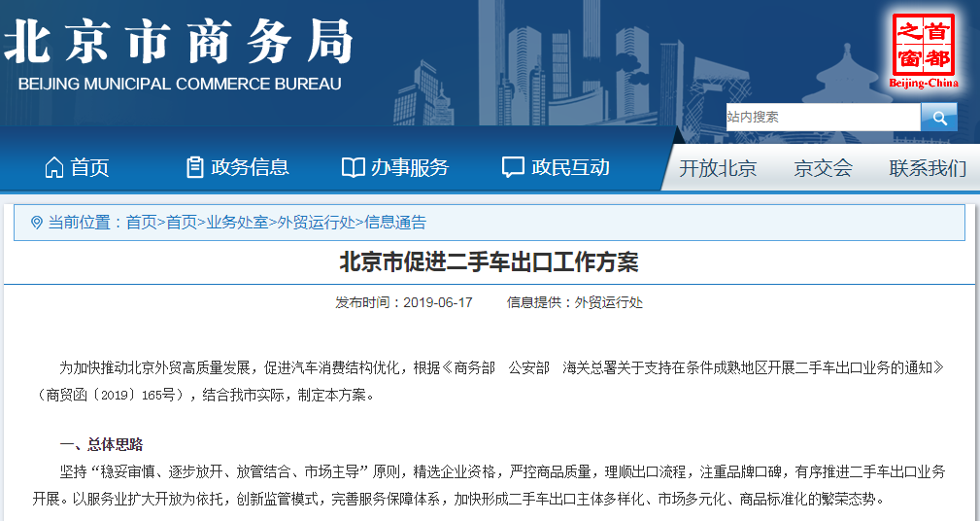Follow the second 首页 breadcrumb link

click(x=182, y=222)
